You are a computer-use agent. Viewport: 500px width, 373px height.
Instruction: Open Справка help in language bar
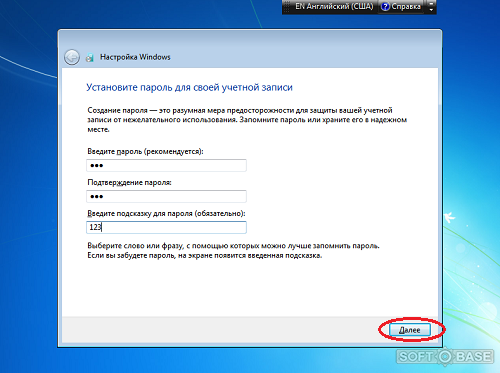(x=401, y=6)
